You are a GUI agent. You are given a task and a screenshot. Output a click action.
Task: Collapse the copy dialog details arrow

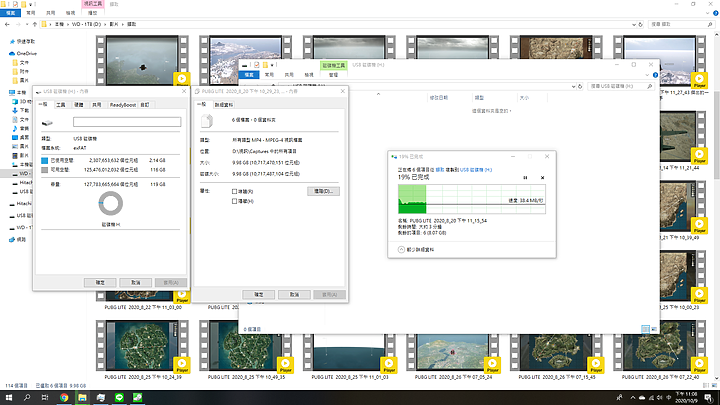pos(401,249)
